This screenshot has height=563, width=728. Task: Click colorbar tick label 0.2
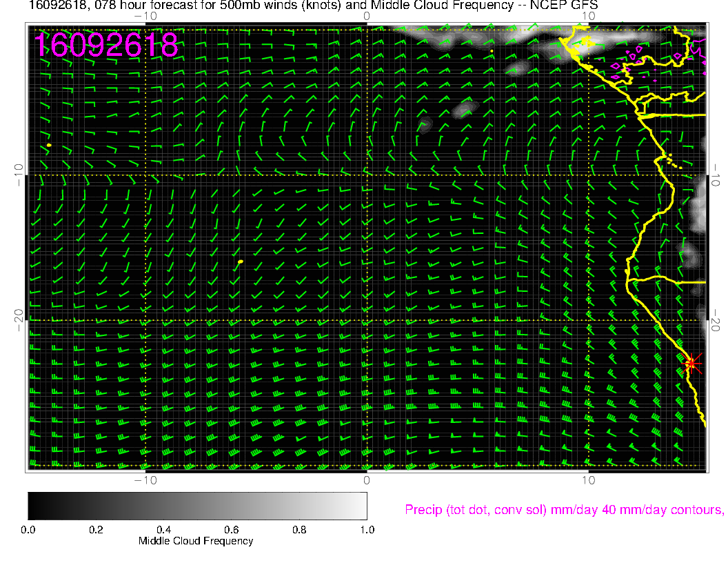point(96,530)
